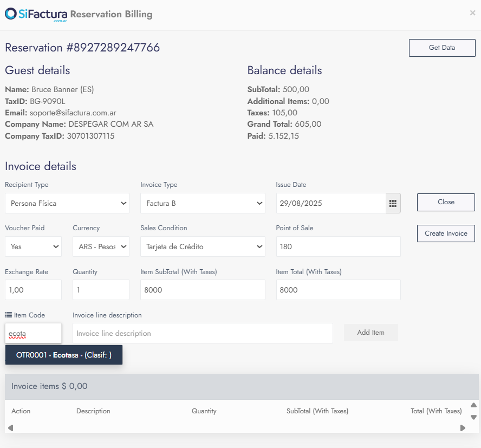Screen dimensions: 481x448
Task: Expand the Invoice Type Factura B dropdown
Action: point(203,203)
